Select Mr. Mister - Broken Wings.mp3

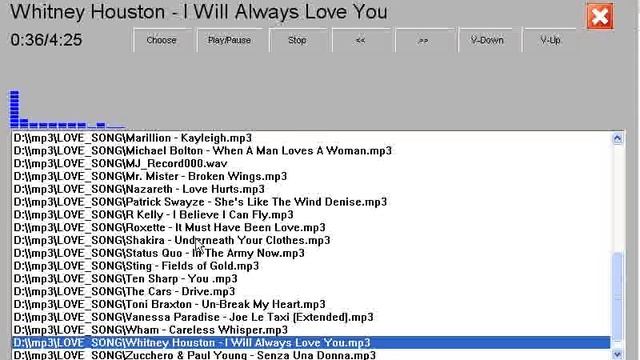pos(311,176)
